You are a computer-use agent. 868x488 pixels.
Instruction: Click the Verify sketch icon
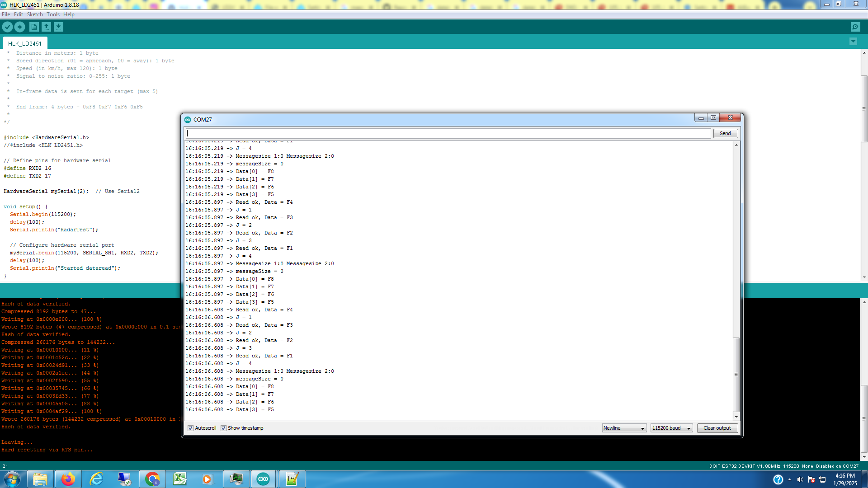7,27
